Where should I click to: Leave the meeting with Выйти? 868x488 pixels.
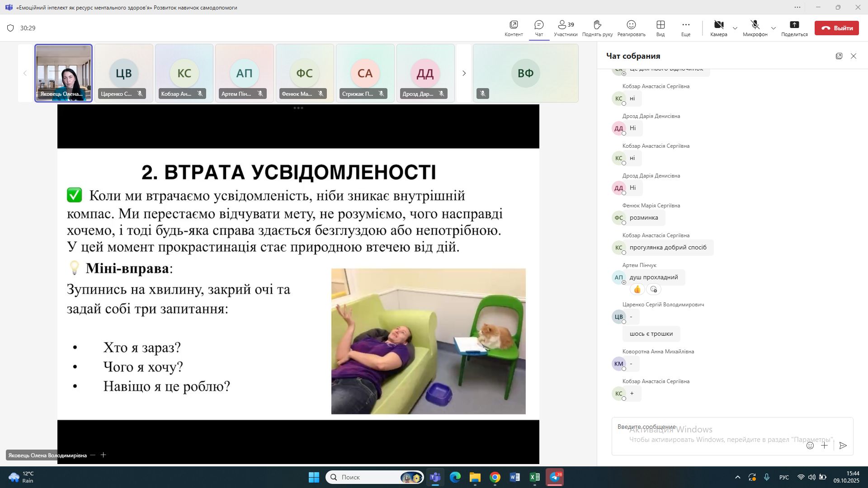pyautogui.click(x=836, y=28)
